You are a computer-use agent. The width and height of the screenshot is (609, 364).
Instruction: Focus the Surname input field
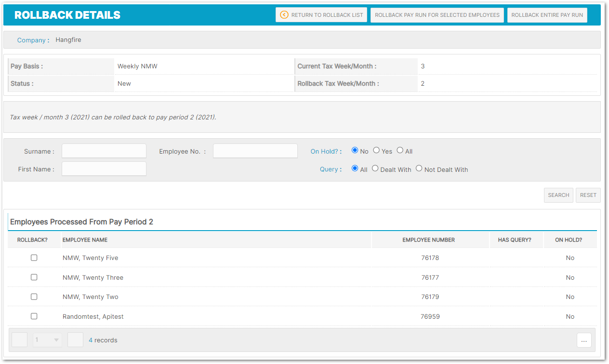click(104, 151)
